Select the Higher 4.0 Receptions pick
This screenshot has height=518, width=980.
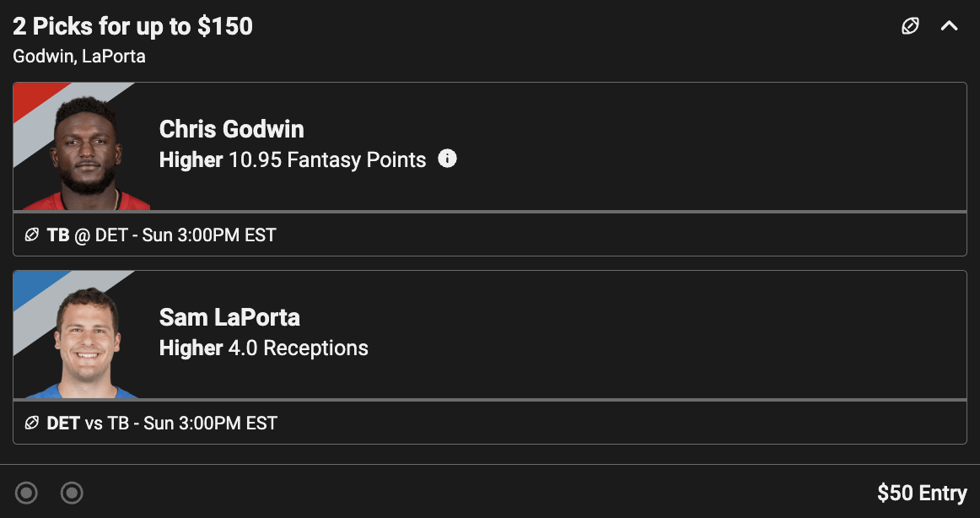click(x=264, y=348)
